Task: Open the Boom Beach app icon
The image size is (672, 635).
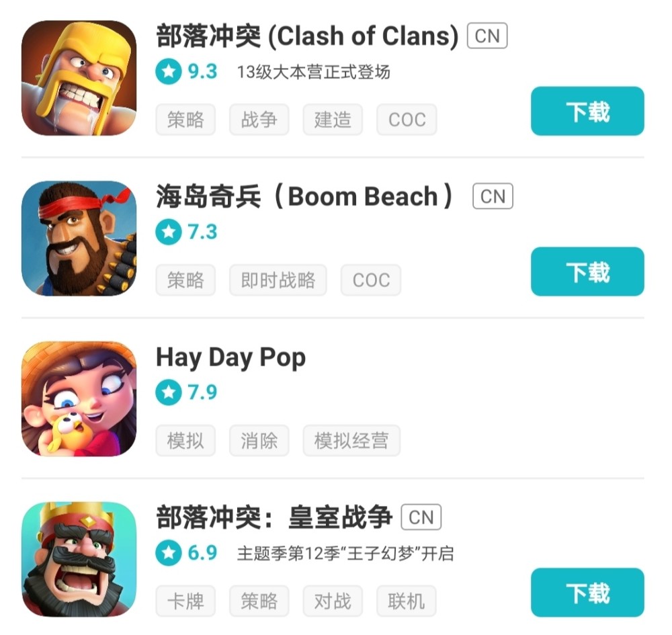Action: click(x=79, y=239)
